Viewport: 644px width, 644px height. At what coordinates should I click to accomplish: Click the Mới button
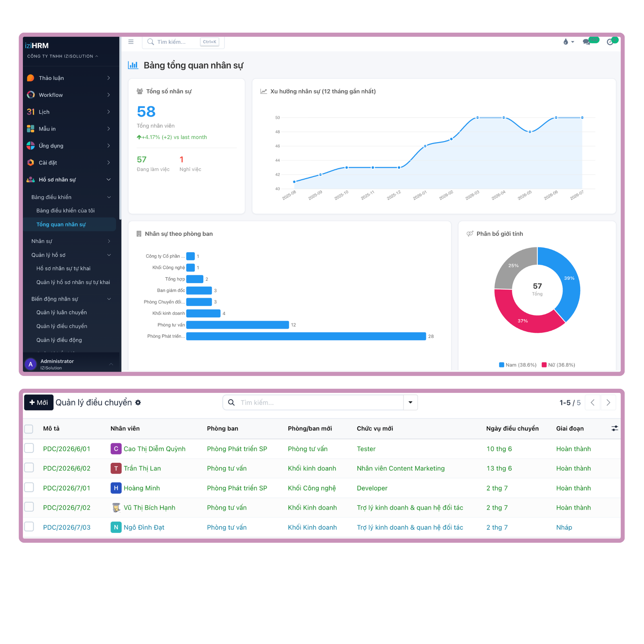[x=39, y=402]
